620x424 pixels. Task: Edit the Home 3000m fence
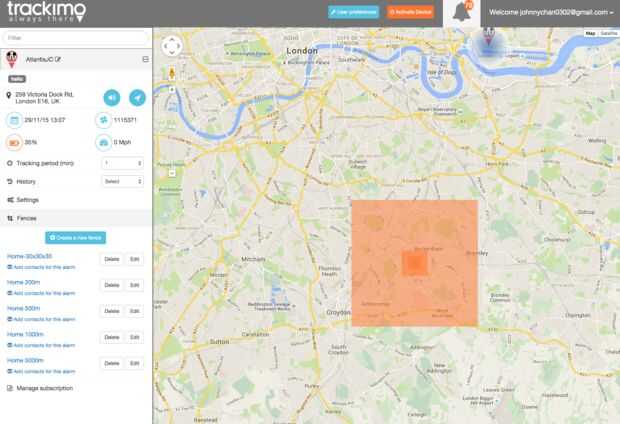coord(134,363)
